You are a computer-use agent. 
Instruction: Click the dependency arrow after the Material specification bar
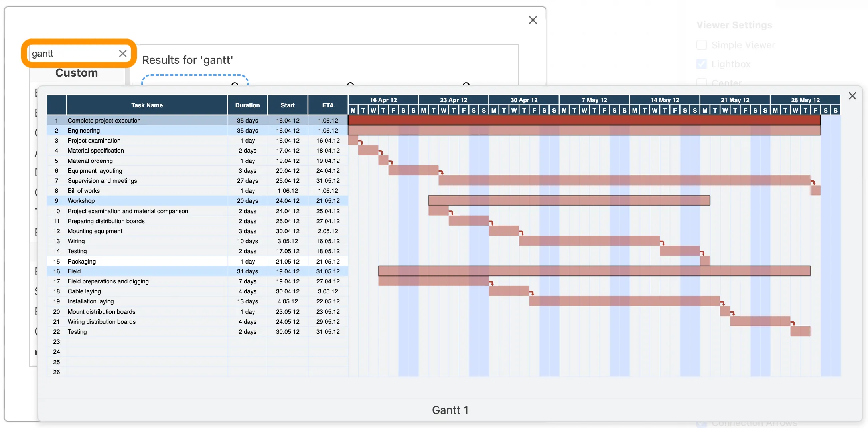(381, 153)
